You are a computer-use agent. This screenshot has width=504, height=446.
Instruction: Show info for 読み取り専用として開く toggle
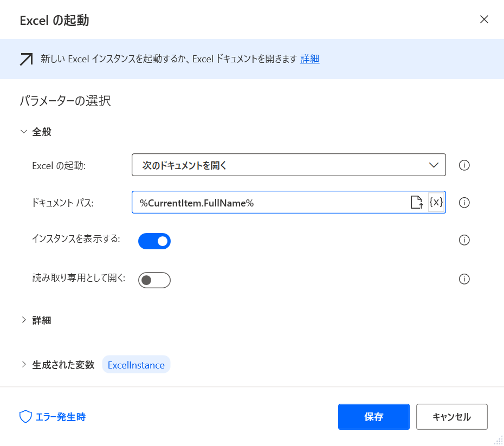[x=464, y=279]
